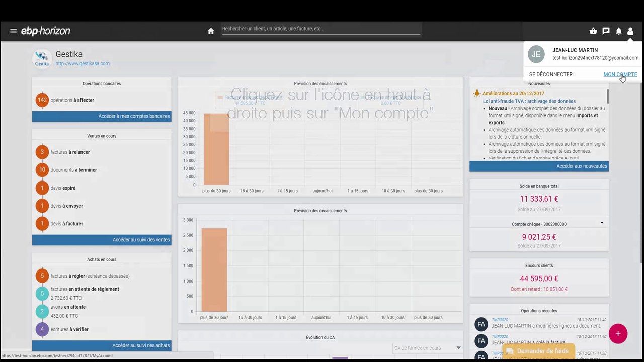
Task: Open the shopping basket icon in header
Action: click(x=593, y=31)
